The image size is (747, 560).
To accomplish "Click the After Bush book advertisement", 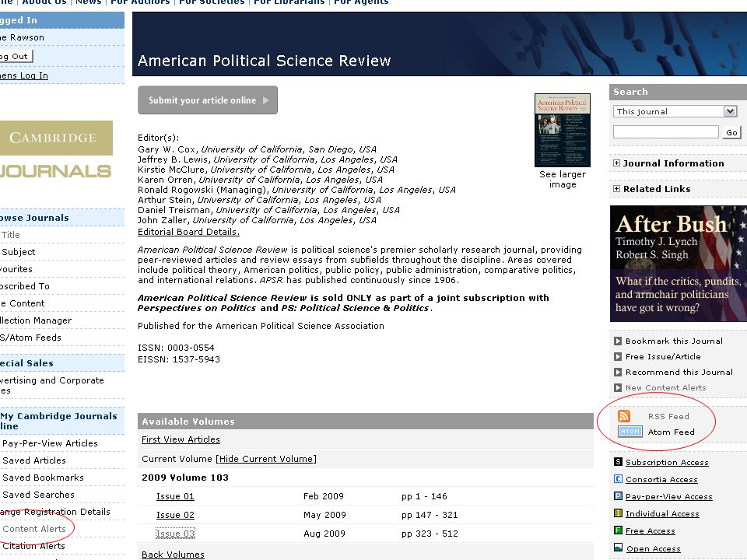I will (679, 264).
